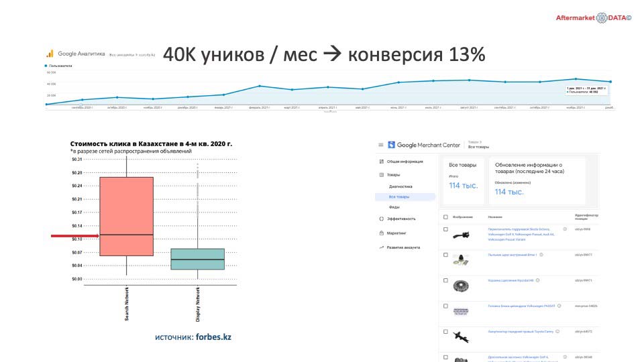Click the Название column header
This screenshot has height=362, width=644.
pos(495,217)
